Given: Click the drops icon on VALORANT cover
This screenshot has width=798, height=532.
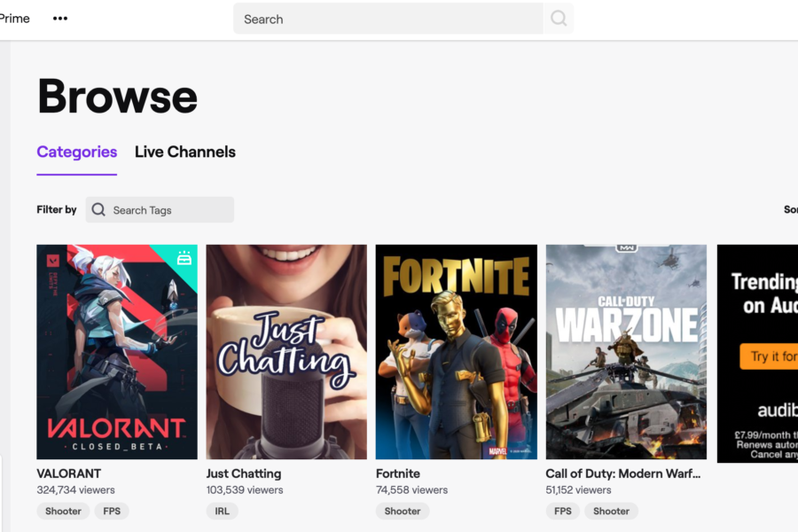Looking at the screenshot, I should click(184, 258).
